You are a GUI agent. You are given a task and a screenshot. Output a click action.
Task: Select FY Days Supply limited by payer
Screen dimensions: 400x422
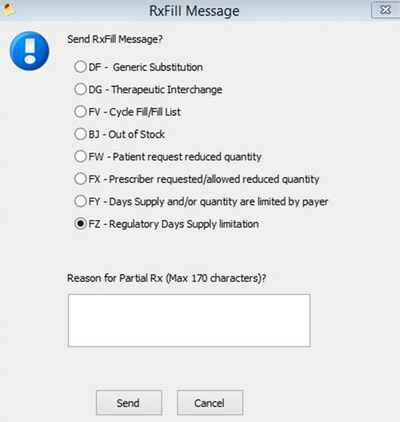(80, 201)
